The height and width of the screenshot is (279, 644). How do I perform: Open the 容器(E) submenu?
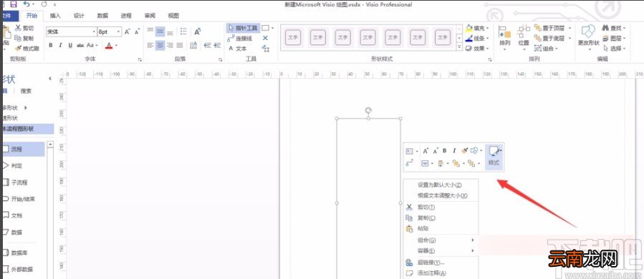pos(441,250)
